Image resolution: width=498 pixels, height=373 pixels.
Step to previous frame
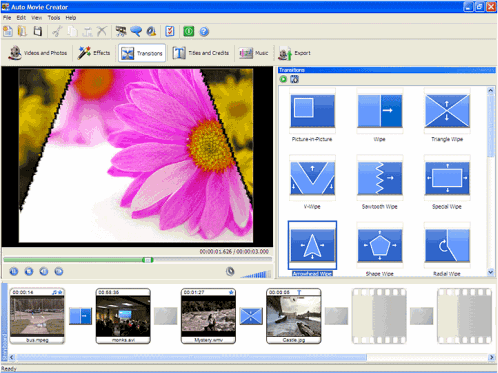point(44,272)
